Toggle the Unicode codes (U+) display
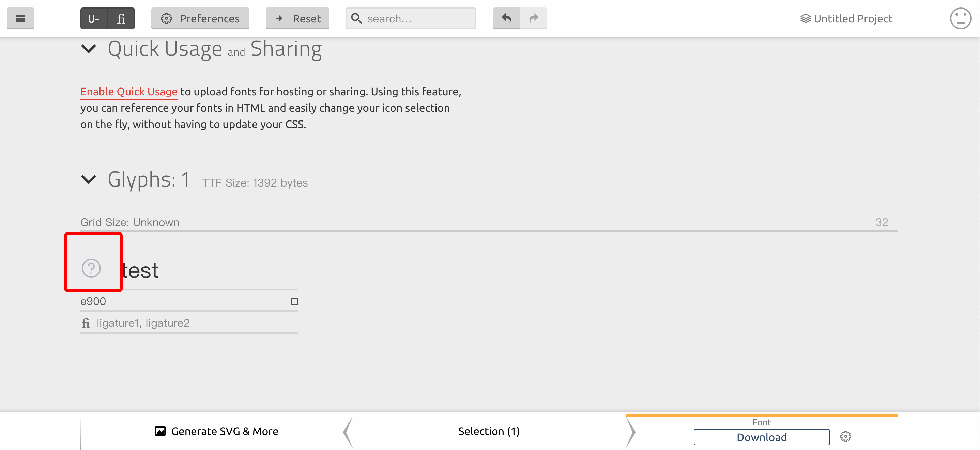Screen dimensions: 980x450 94,18
